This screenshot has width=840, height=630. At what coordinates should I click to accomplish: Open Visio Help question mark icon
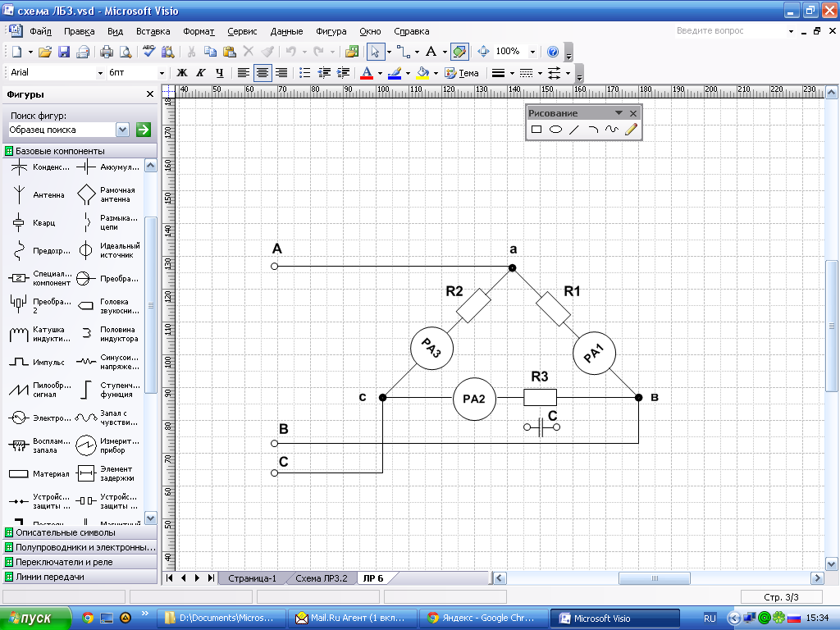(553, 52)
